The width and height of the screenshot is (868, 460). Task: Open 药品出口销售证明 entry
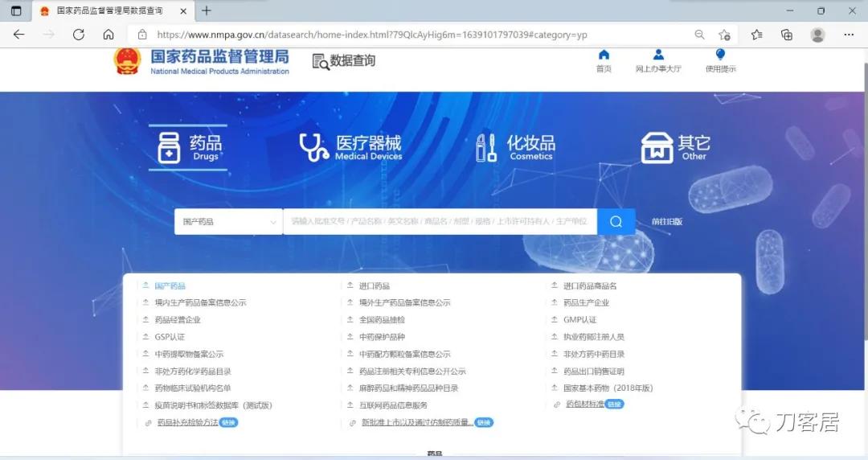(594, 372)
